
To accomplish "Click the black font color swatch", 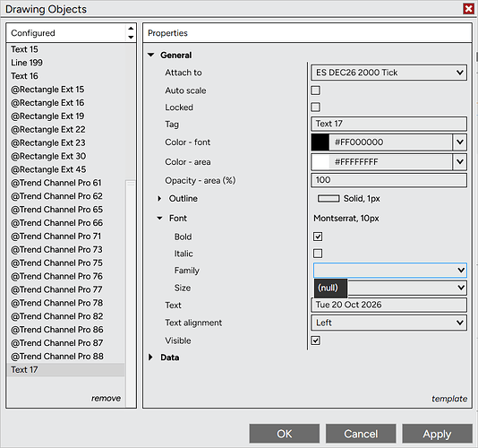I will pyautogui.click(x=320, y=142).
